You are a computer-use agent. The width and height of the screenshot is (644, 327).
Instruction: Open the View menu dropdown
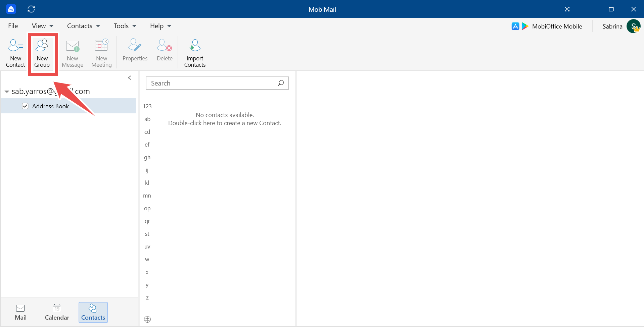click(x=43, y=26)
